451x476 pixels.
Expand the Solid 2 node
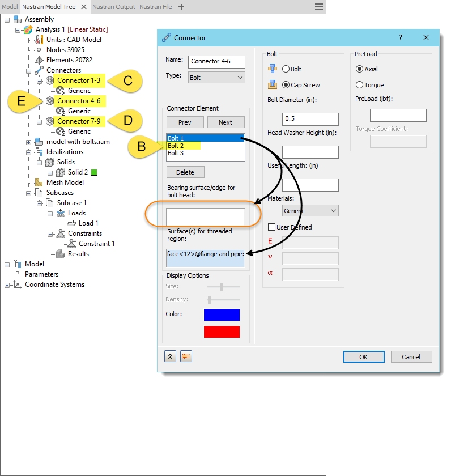point(50,173)
